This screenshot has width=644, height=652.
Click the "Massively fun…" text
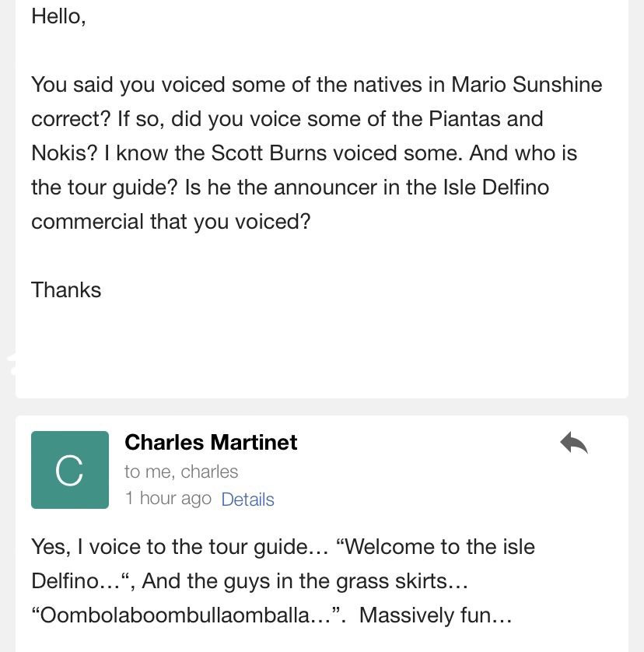click(436, 615)
